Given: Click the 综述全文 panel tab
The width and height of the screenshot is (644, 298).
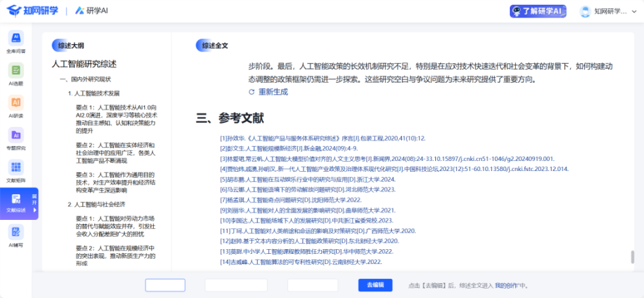Looking at the screenshot, I should pyautogui.click(x=214, y=45).
